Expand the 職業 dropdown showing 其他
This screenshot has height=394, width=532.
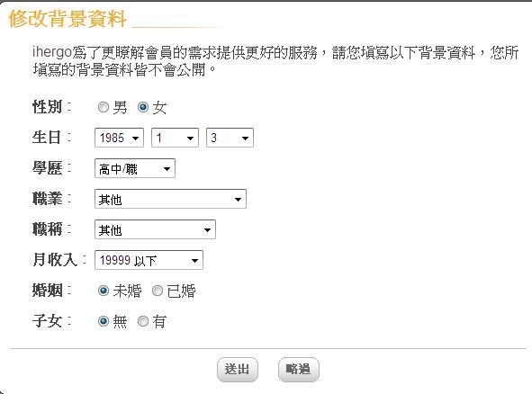click(170, 199)
